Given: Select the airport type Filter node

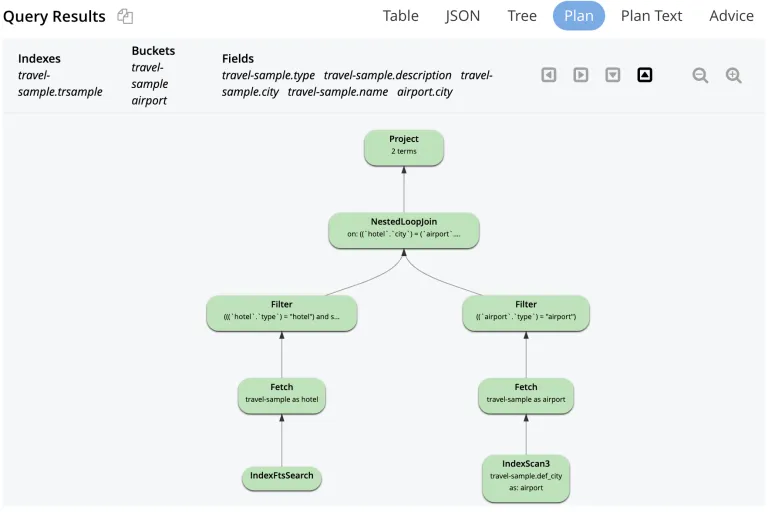Looking at the screenshot, I should (526, 311).
